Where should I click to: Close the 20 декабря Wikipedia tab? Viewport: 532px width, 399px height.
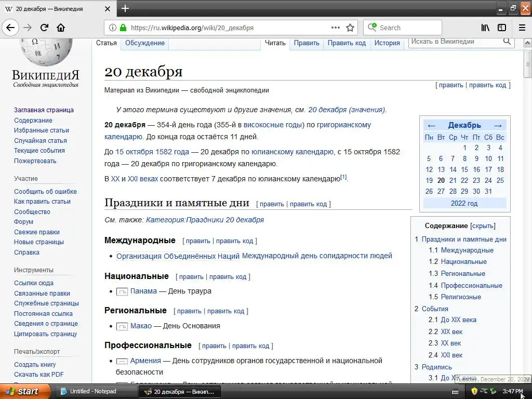[107, 9]
